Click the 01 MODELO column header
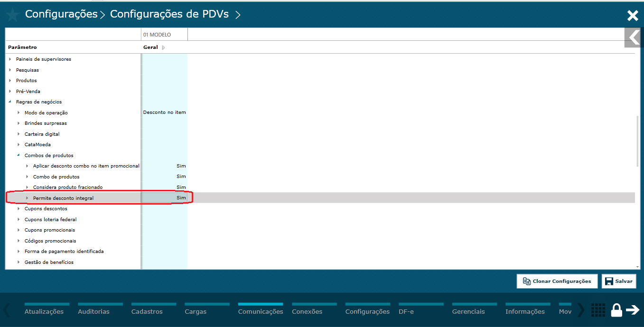644x327 pixels. pyautogui.click(x=164, y=35)
